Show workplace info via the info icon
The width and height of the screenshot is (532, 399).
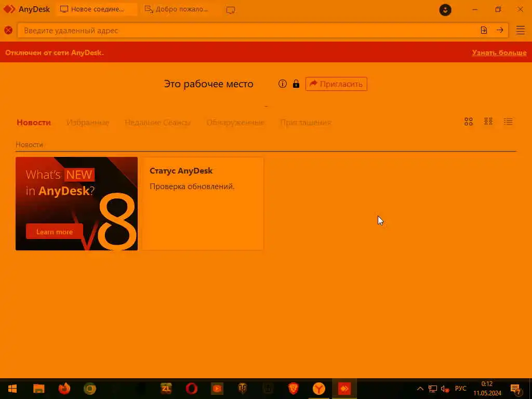tap(282, 84)
